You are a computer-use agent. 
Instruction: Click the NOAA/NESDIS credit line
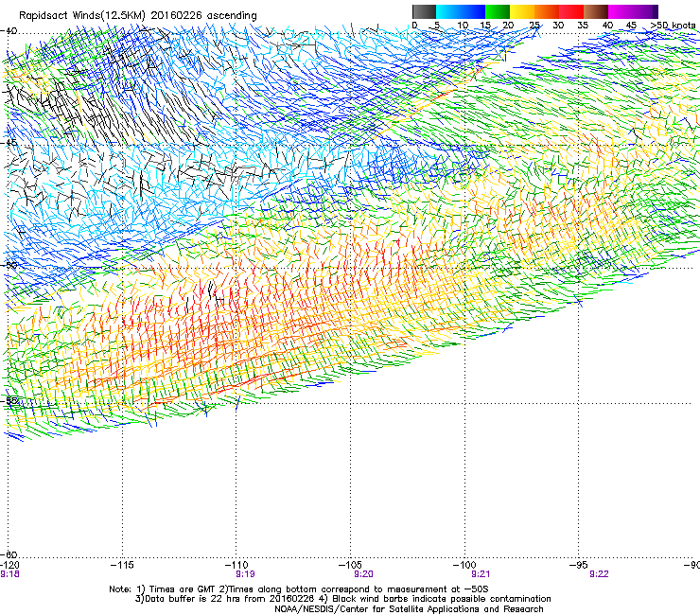(x=409, y=609)
